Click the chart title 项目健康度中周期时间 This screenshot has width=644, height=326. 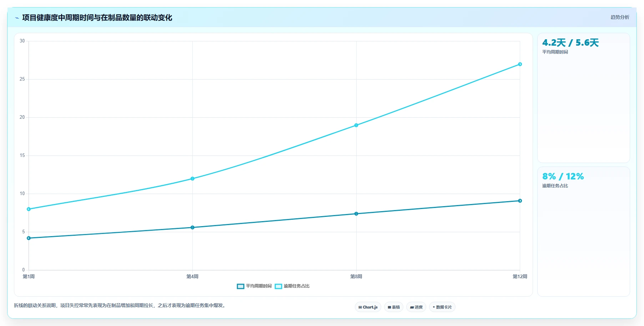point(97,18)
